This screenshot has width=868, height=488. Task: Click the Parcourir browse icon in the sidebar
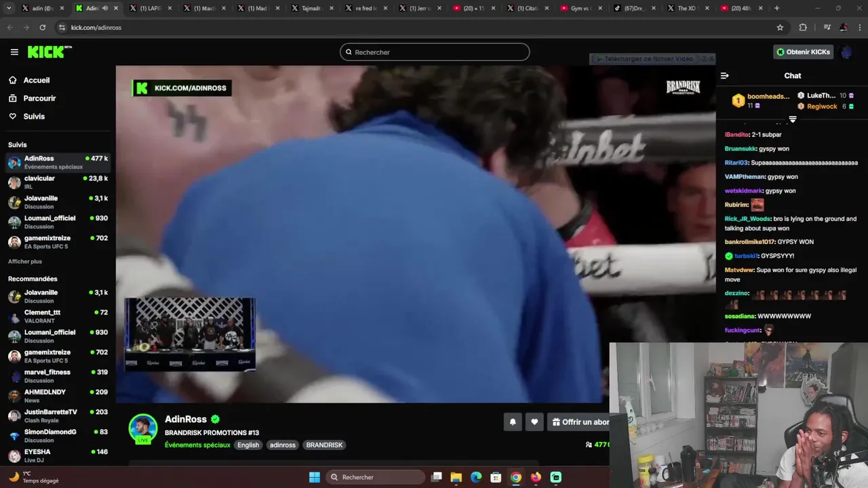13,98
